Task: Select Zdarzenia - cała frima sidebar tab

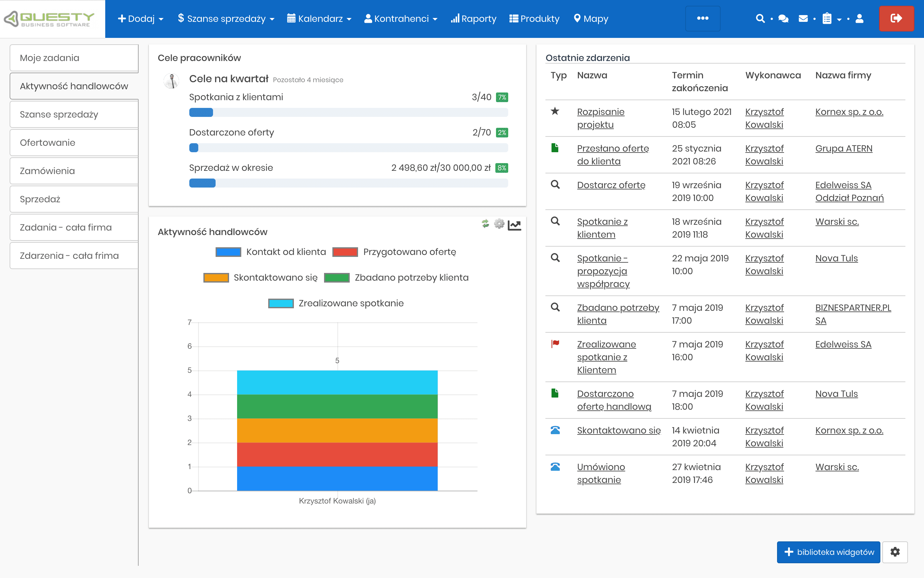Action: (x=74, y=256)
